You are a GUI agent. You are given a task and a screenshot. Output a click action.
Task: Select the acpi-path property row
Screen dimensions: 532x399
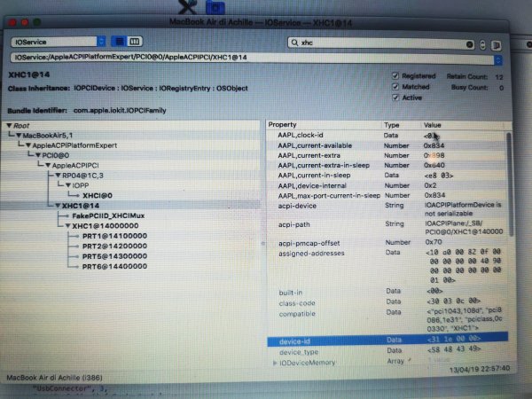point(386,228)
